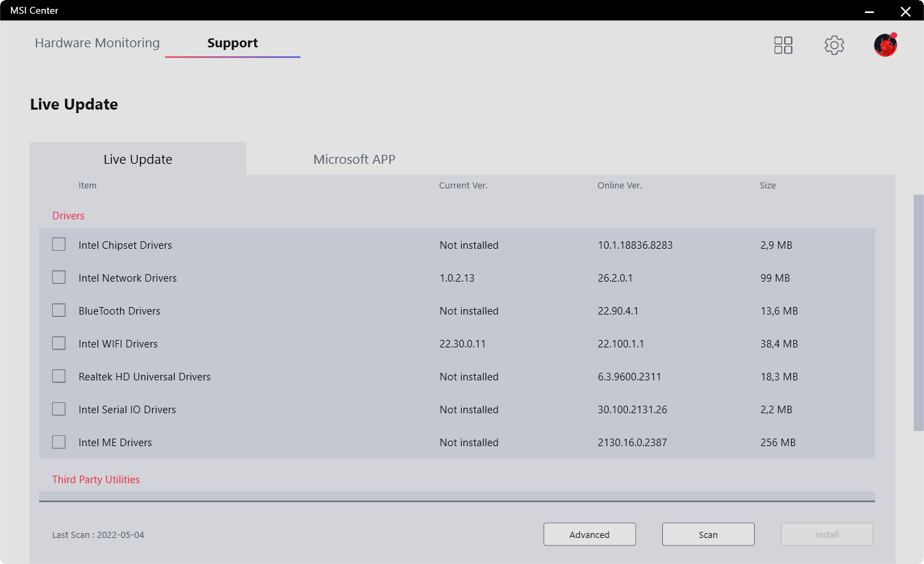
Task: Click online version 22.90.4.1
Action: pos(618,311)
